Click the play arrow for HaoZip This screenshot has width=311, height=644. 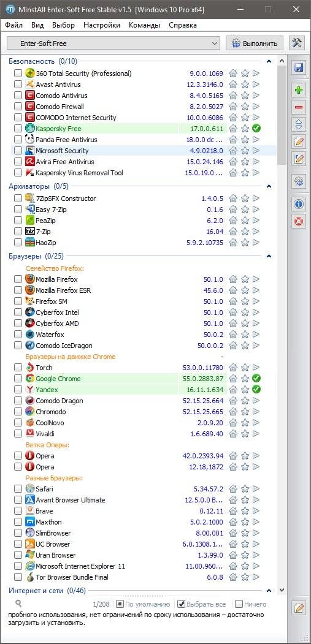[256, 243]
